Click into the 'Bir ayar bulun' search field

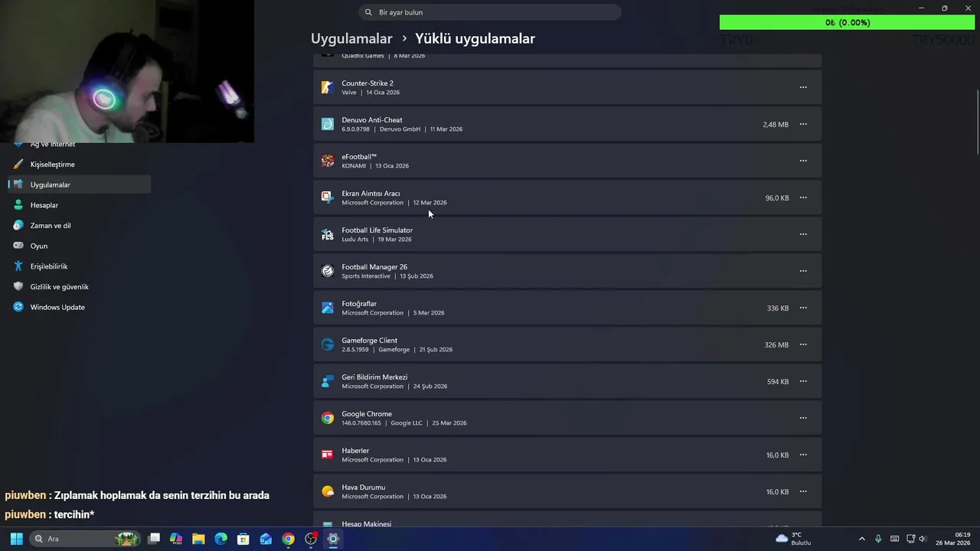pyautogui.click(x=490, y=12)
